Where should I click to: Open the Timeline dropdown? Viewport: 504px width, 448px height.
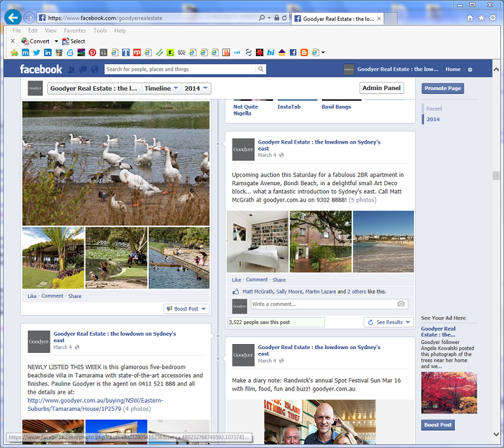click(161, 88)
